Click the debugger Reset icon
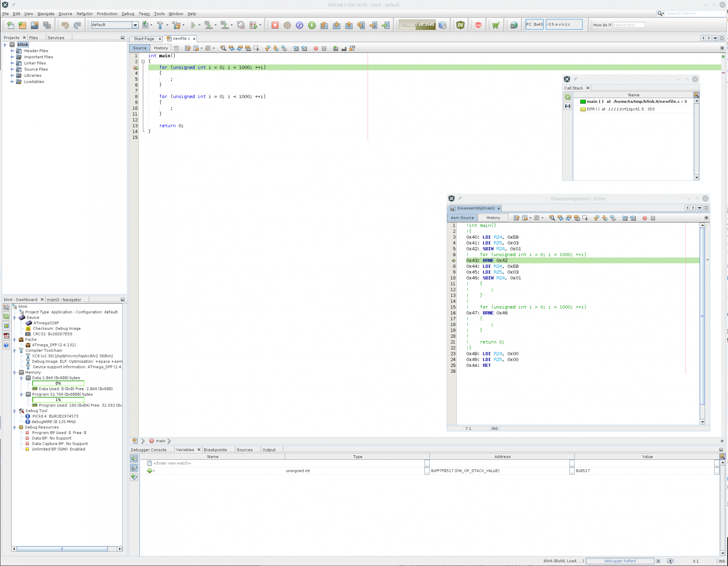This screenshot has width=728, height=566. 300,25
